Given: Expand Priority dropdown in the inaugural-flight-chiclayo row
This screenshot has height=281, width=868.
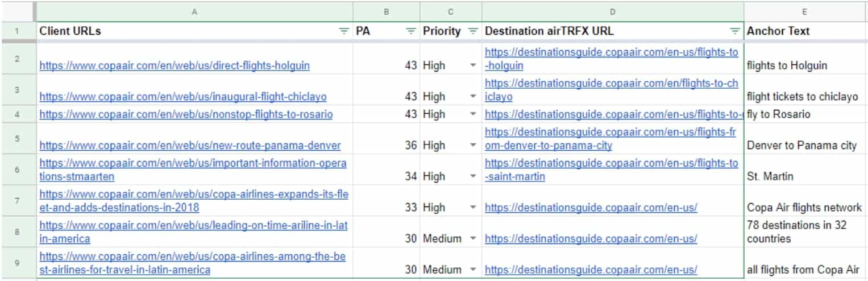Looking at the screenshot, I should point(473,97).
